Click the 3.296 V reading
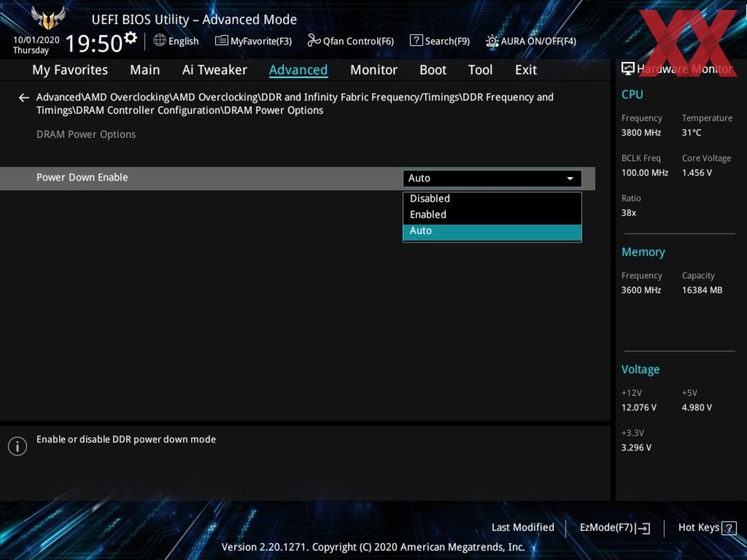Viewport: 747px width, 560px height. [637, 448]
